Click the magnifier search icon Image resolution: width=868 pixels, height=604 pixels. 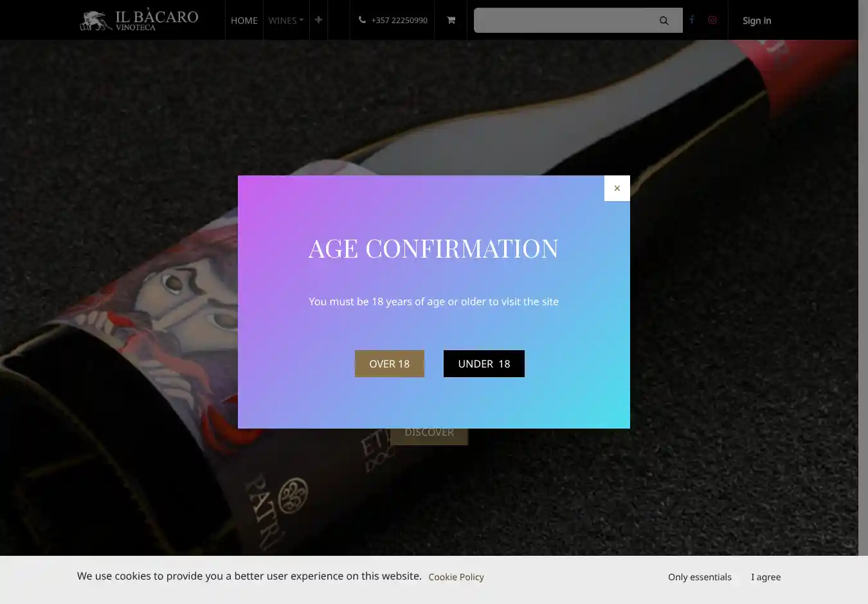(x=664, y=21)
